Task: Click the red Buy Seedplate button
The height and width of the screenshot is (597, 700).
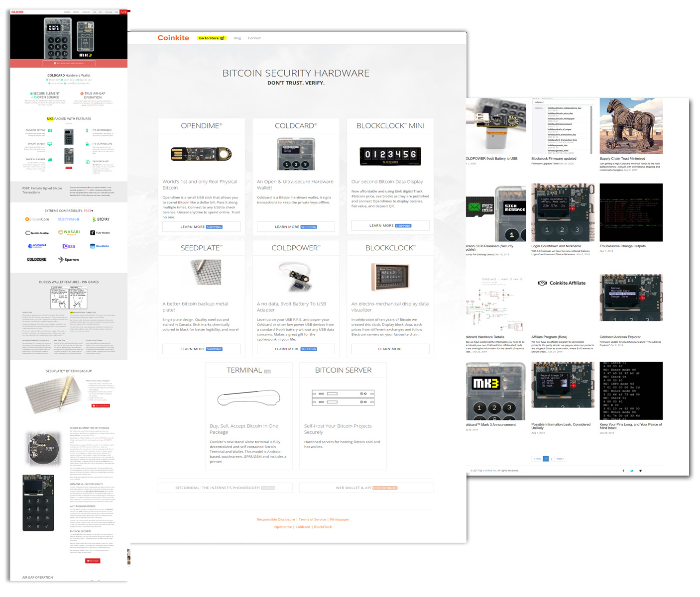Action: point(101,406)
